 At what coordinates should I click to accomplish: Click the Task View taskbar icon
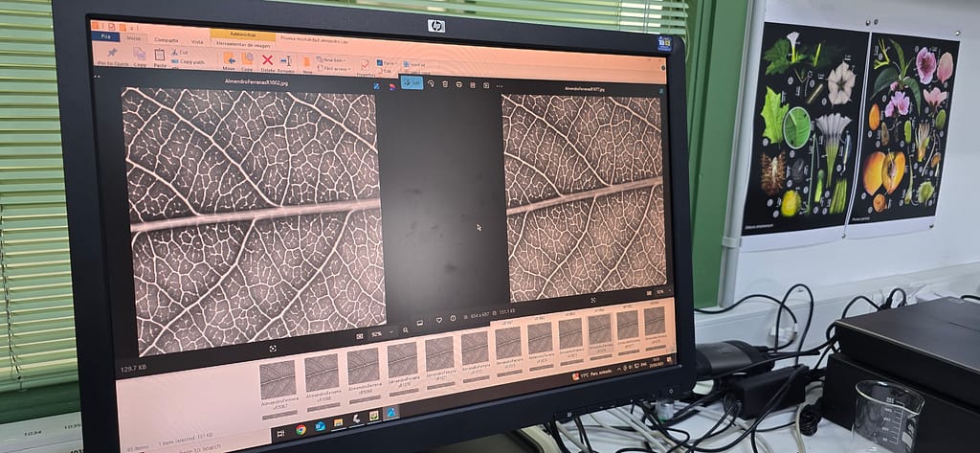280,434
